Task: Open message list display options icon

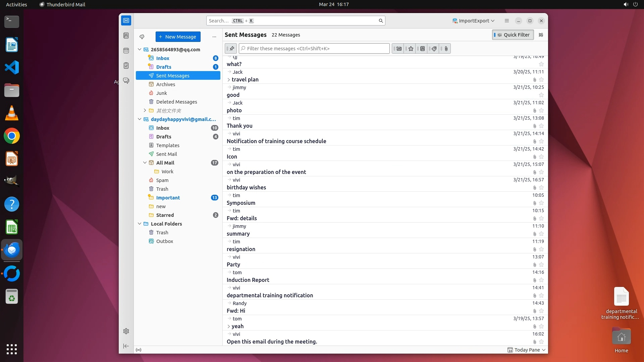Action: (x=541, y=35)
